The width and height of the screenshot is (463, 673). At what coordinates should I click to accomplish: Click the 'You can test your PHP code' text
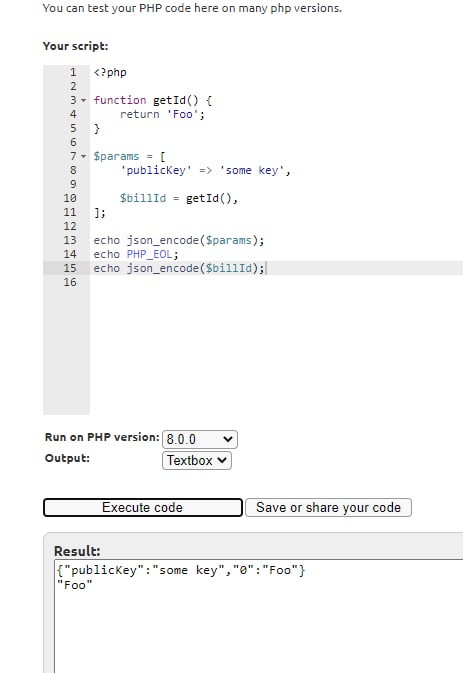click(x=192, y=8)
